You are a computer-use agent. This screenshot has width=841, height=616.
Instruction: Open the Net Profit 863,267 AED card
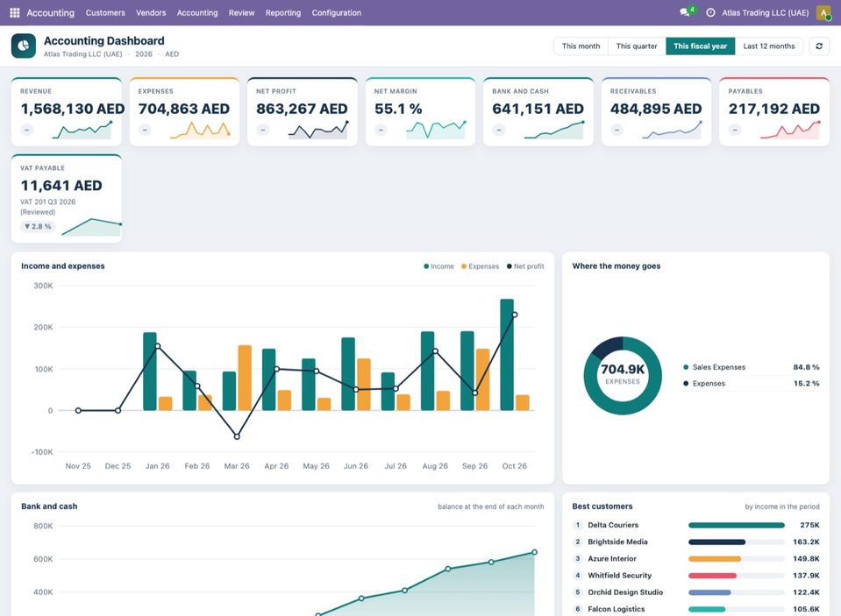[303, 111]
